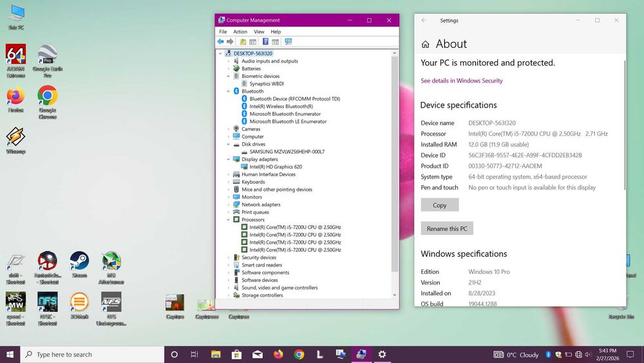Select Microsoft Bluetooth LE Enumerator
The width and height of the screenshot is (644, 363).
(288, 121)
